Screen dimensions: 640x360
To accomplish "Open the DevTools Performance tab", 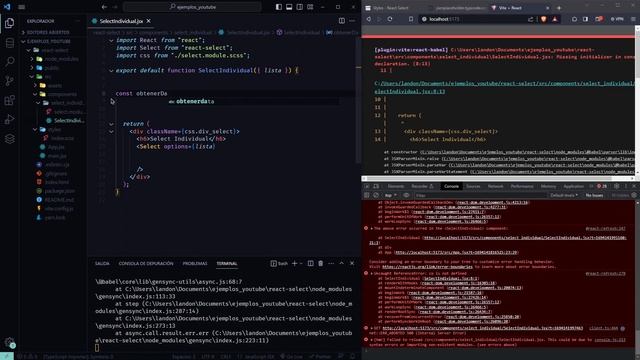I will (522, 187).
